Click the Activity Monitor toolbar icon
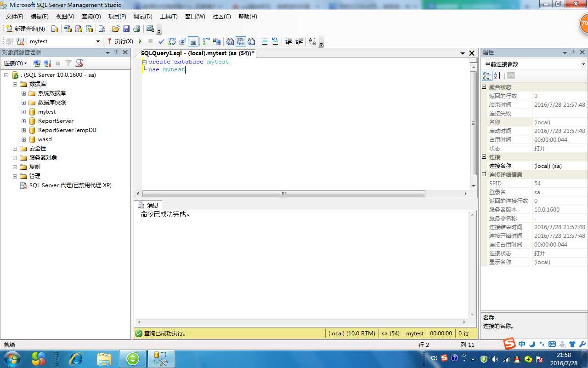The image size is (588, 368). coord(150,29)
